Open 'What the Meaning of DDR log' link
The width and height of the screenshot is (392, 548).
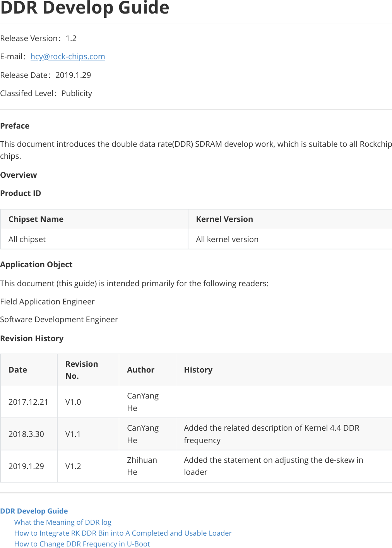pos(63,522)
